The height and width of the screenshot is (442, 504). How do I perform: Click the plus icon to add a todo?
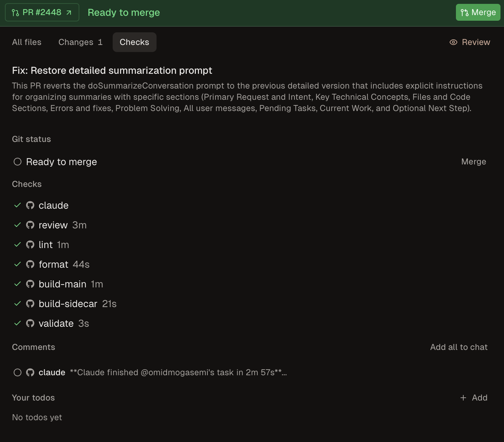(463, 398)
